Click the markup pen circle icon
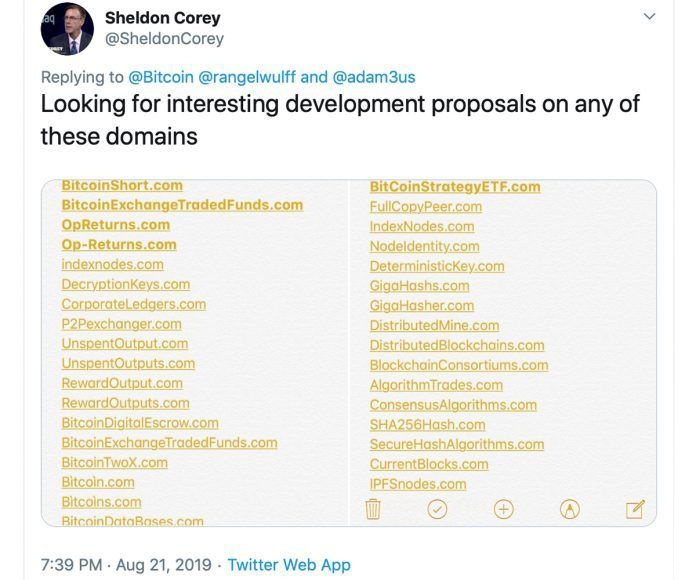 570,510
